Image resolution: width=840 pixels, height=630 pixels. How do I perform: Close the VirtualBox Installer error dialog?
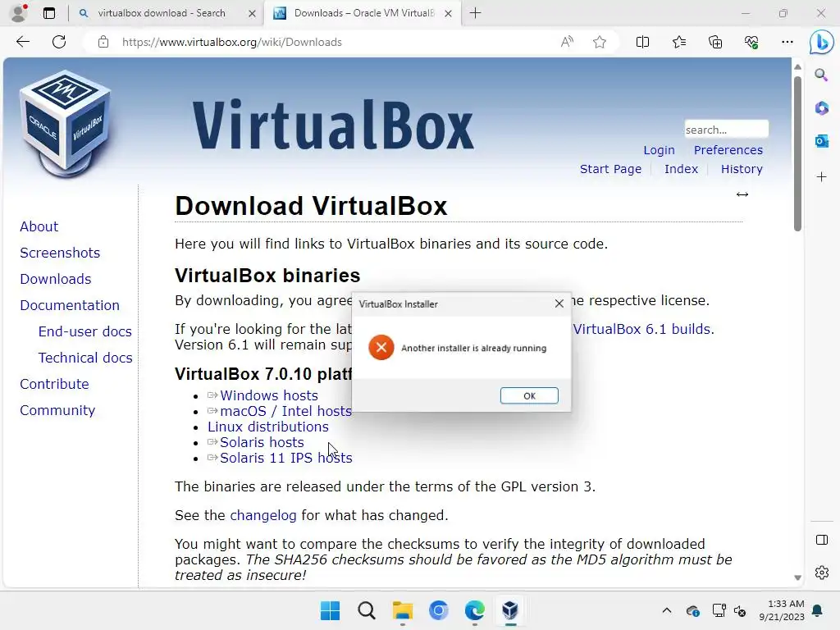559,304
